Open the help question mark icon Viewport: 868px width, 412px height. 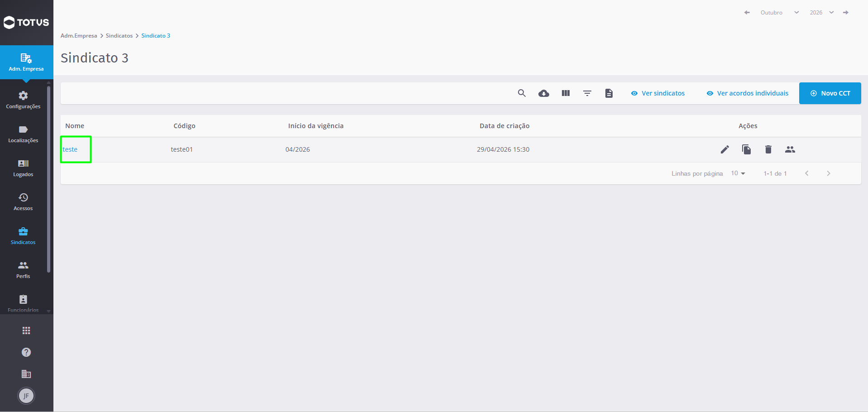[26, 352]
